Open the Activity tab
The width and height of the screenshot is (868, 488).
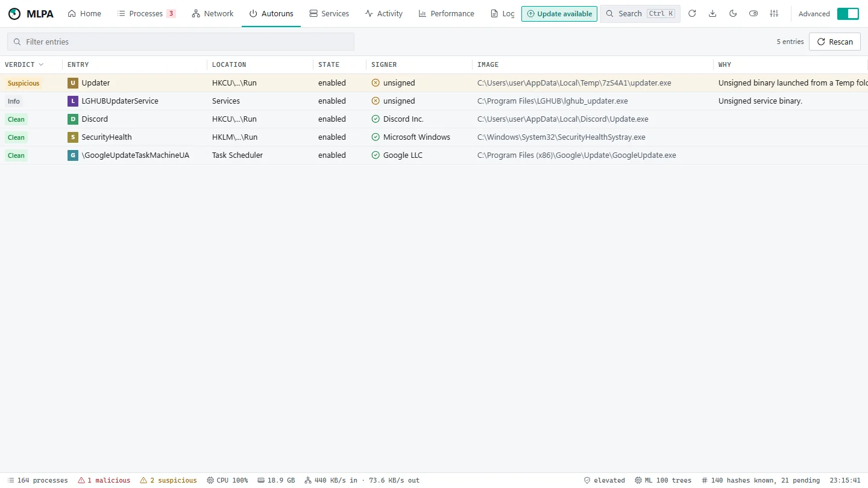pos(384,13)
